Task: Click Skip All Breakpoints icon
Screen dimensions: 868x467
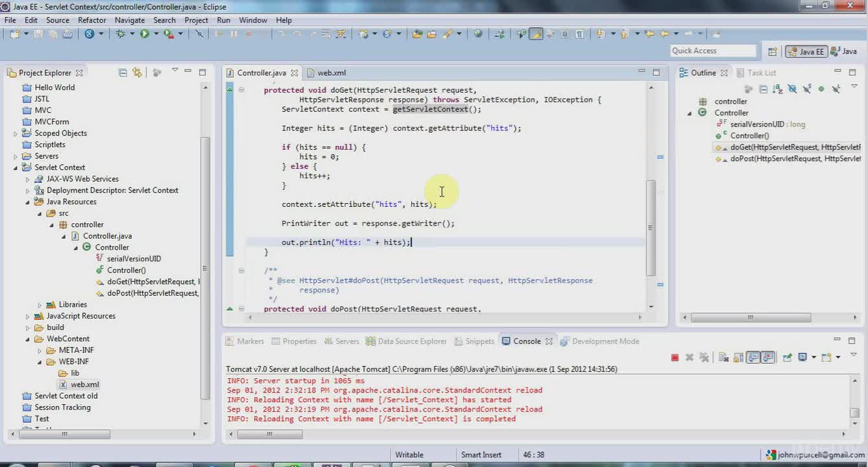Action: 199,34
